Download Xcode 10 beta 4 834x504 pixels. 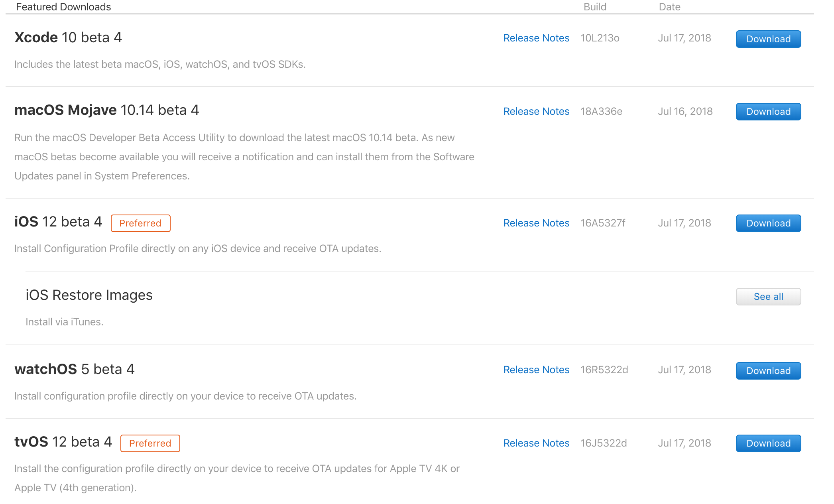768,39
